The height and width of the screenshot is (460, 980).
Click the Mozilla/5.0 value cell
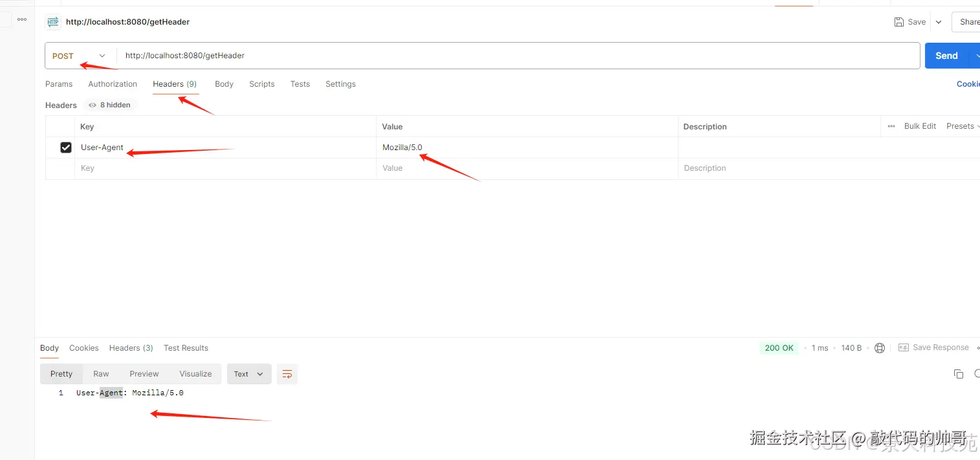click(527, 148)
